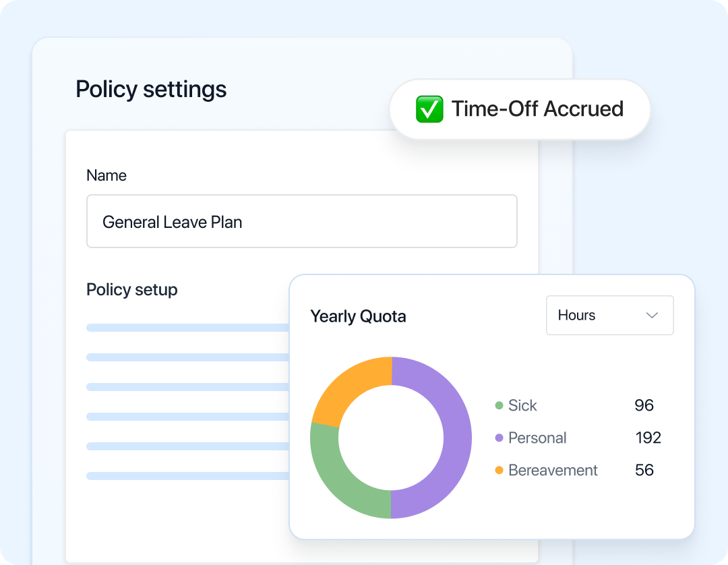Viewport: 728px width, 565px height.
Task: Select the green Sick legend dot
Action: (x=499, y=405)
